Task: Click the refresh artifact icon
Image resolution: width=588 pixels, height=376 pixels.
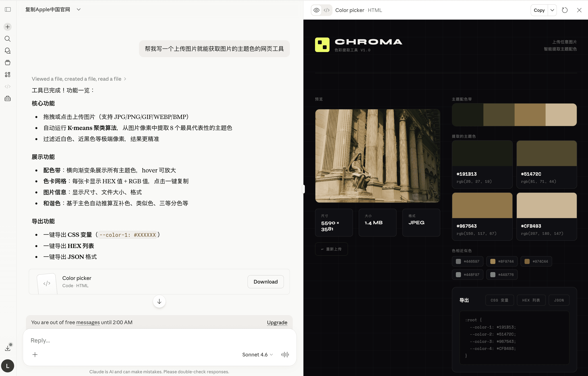Action: pyautogui.click(x=565, y=10)
